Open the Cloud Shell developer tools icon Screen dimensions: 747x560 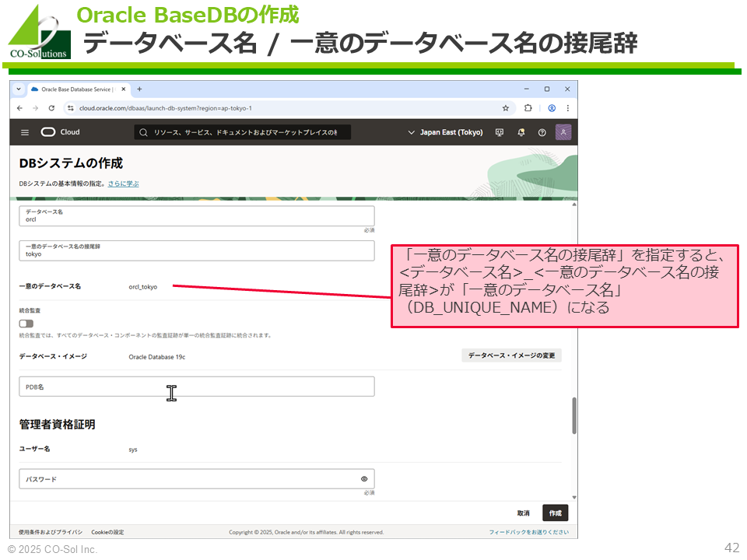pyautogui.click(x=500, y=132)
